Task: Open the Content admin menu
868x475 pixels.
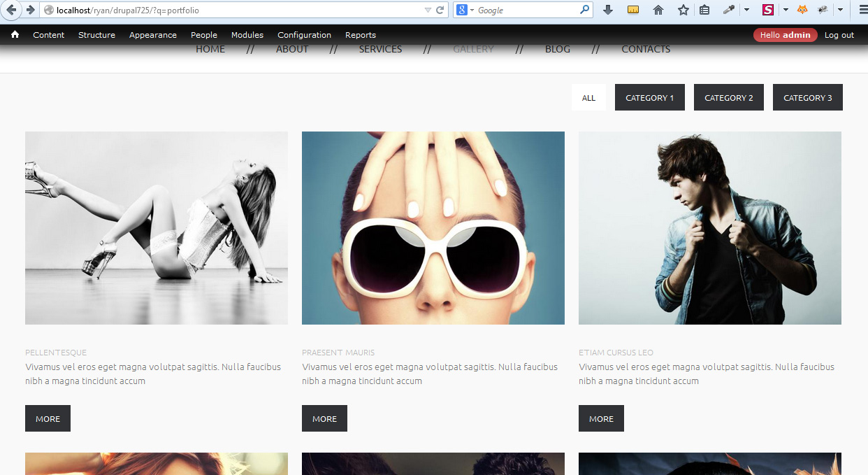Action: pos(49,35)
